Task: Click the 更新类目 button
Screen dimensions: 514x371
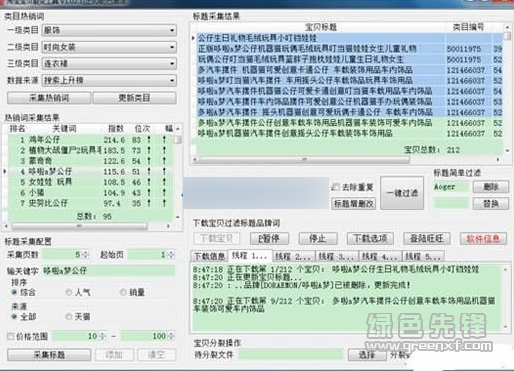Action: [135, 98]
